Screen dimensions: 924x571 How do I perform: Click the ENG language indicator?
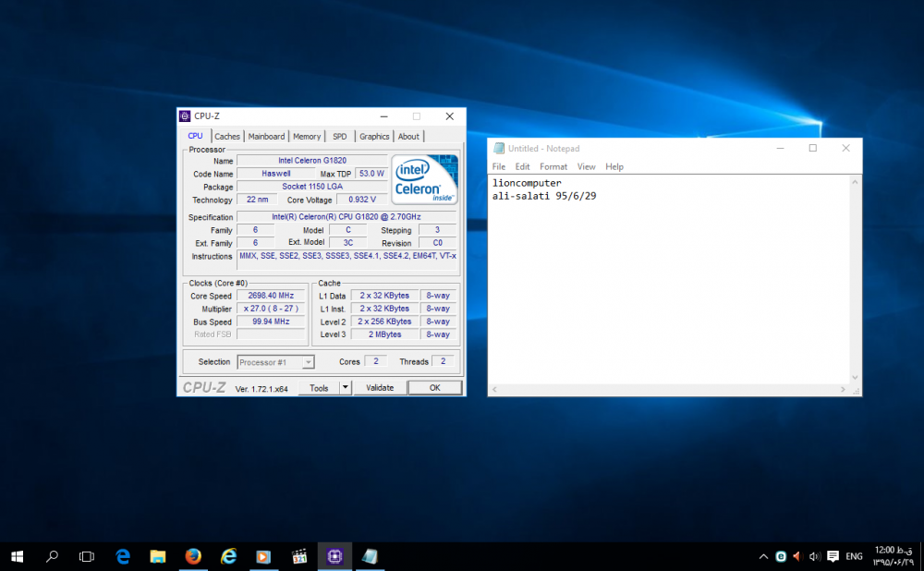(x=854, y=556)
